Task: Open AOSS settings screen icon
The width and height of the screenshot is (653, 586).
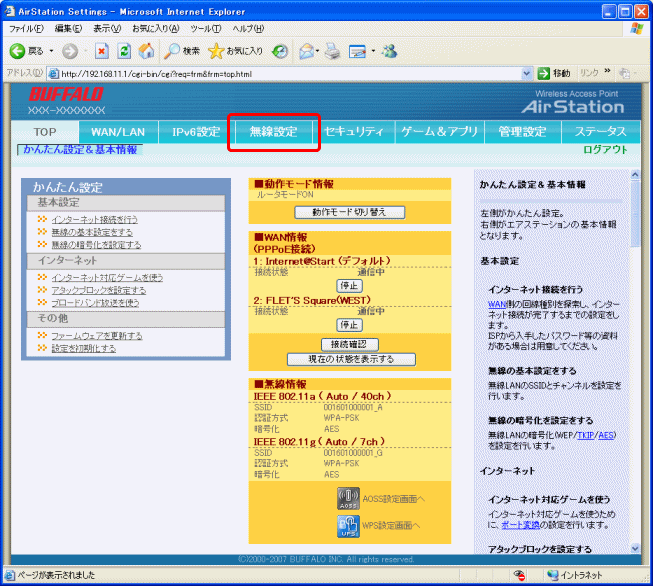Action: (348, 499)
